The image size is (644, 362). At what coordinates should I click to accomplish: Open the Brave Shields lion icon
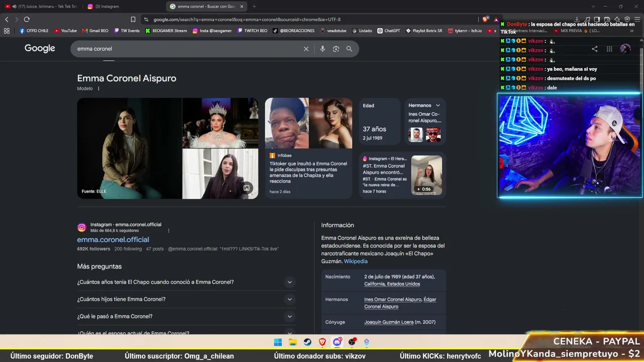[485, 20]
